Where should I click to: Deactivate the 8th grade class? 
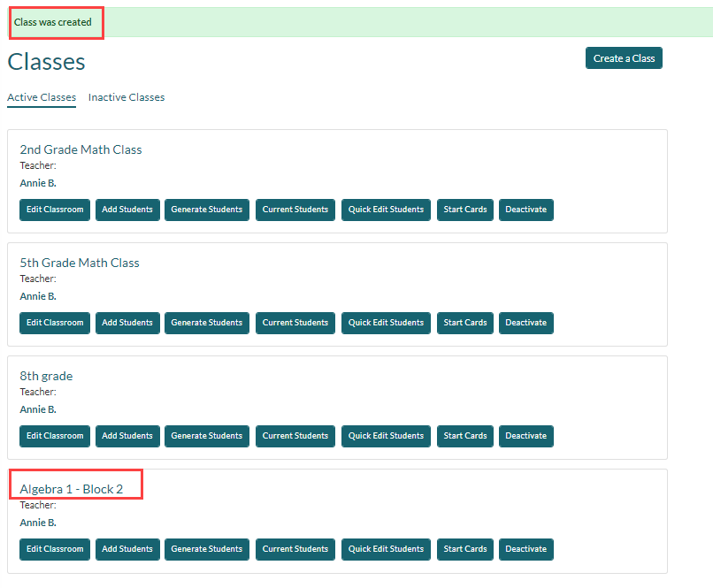tap(525, 436)
